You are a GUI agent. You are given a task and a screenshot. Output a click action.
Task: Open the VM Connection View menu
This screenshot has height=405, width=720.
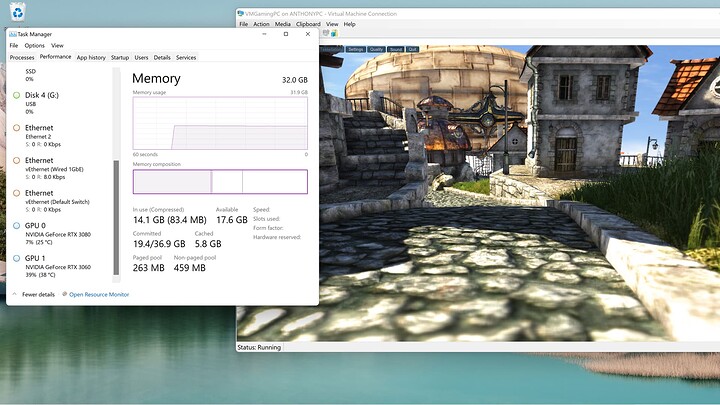[332, 24]
